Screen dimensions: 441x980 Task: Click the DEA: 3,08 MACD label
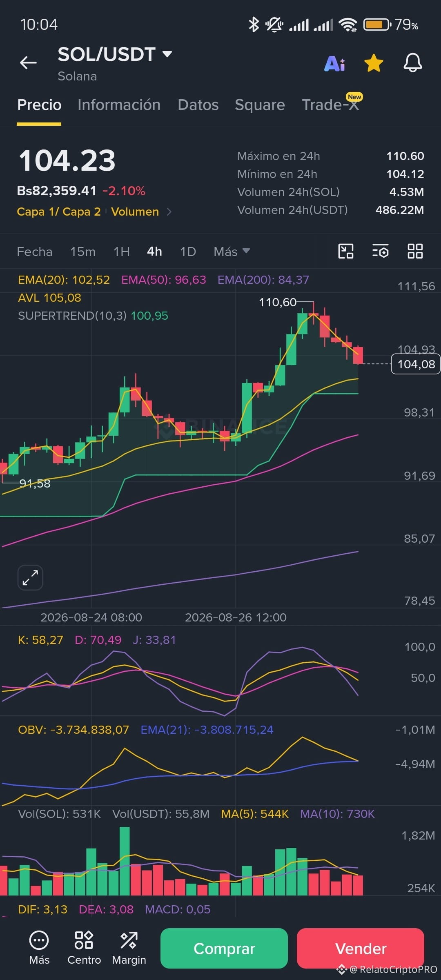click(x=106, y=909)
